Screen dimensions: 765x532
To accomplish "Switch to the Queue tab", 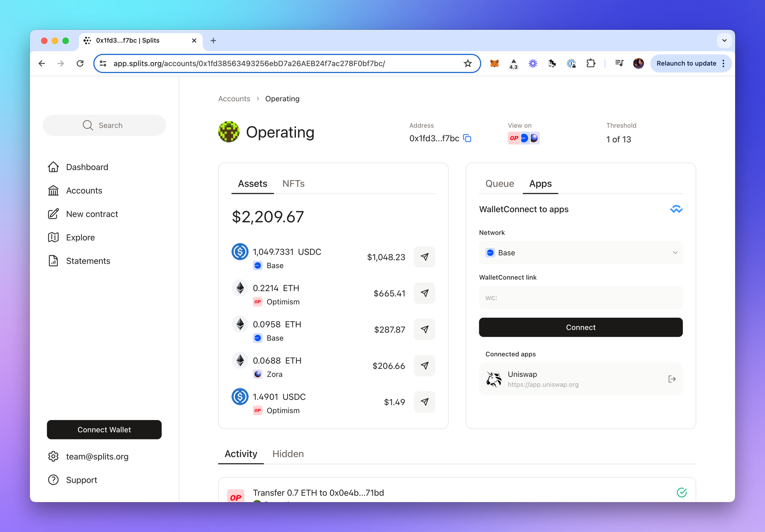I will click(x=499, y=184).
